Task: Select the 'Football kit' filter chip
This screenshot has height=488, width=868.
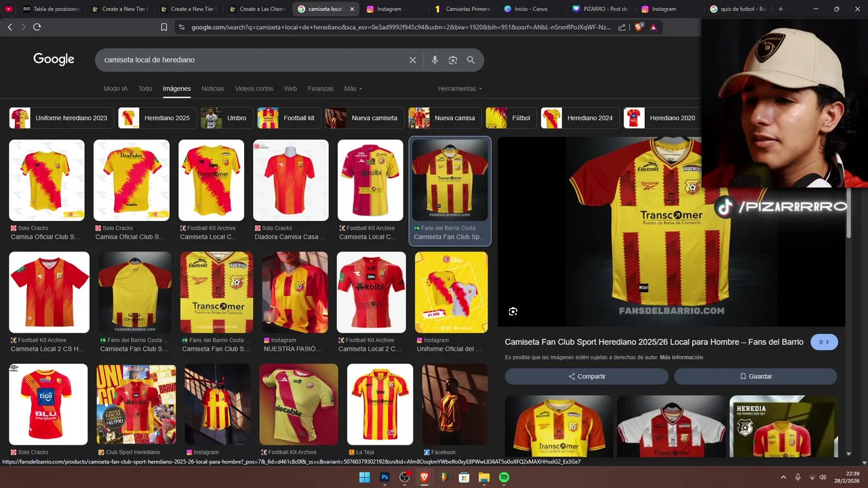Action: point(289,118)
